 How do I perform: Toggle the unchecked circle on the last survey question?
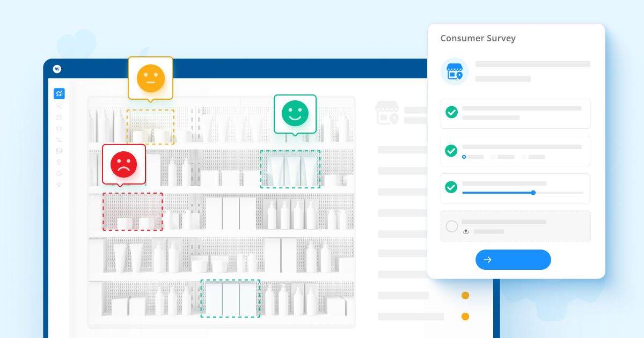point(452,226)
